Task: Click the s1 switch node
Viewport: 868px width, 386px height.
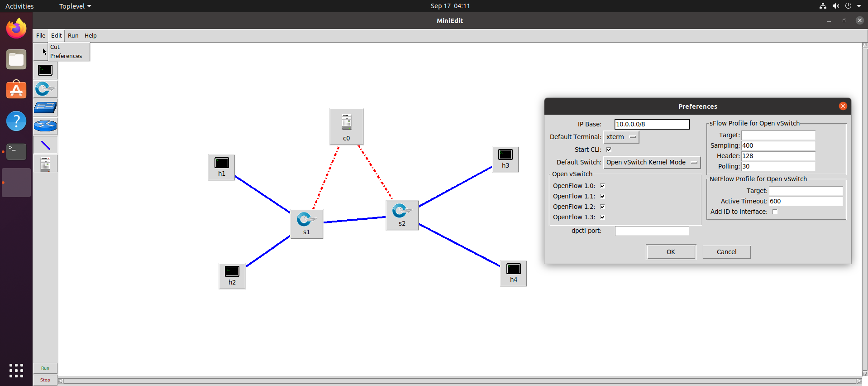Action: point(307,224)
